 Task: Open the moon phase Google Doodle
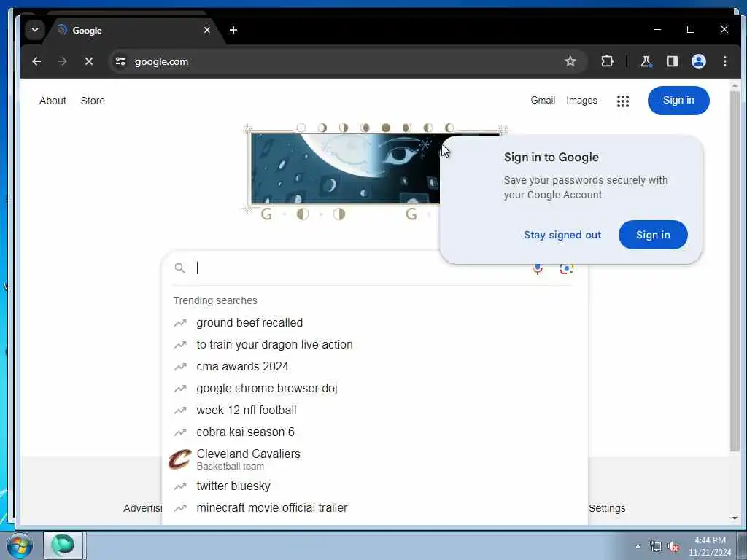[x=345, y=169]
